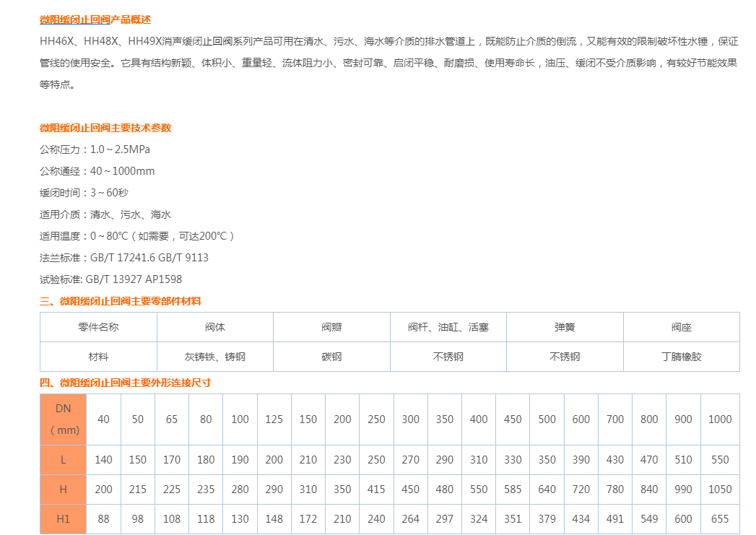Select the 丁腈橡胶 material cell
Viewport: 756px width, 535px height.
[682, 356]
